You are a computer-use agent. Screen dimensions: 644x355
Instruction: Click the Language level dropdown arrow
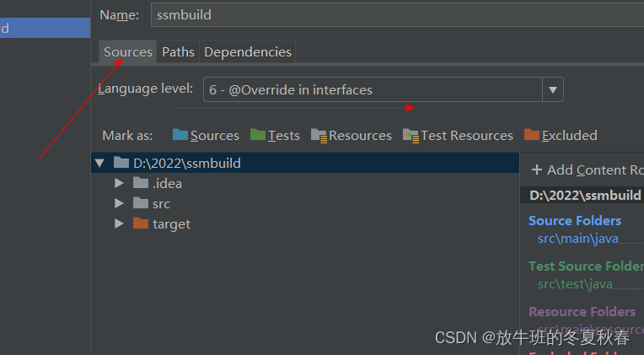(x=553, y=89)
